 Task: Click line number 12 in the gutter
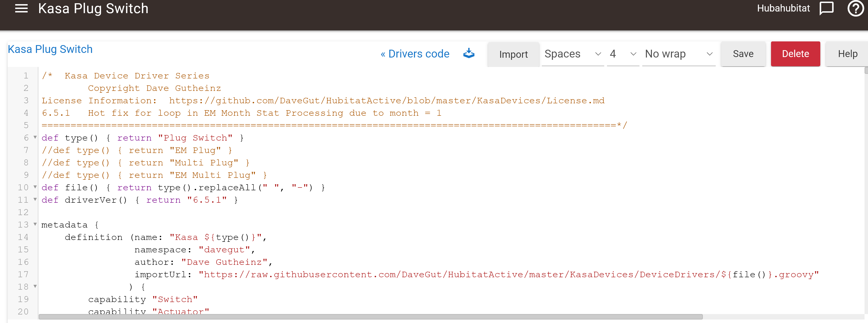[x=23, y=212]
